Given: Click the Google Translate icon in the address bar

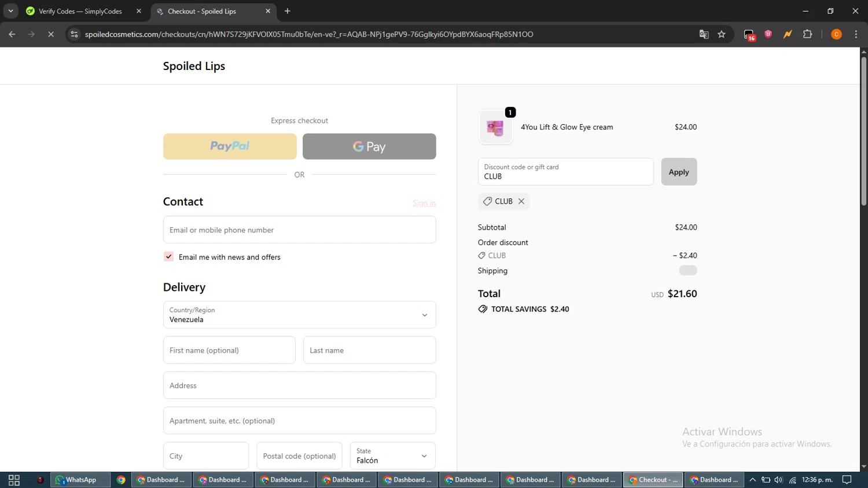Looking at the screenshot, I should [704, 34].
